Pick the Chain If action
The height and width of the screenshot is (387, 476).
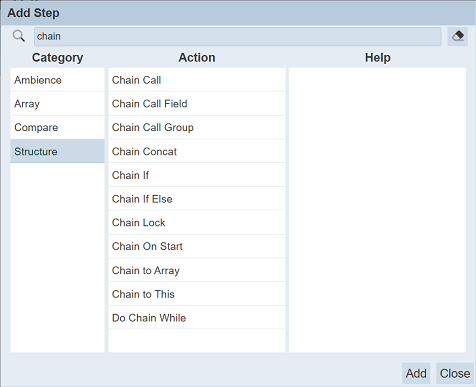(x=197, y=175)
